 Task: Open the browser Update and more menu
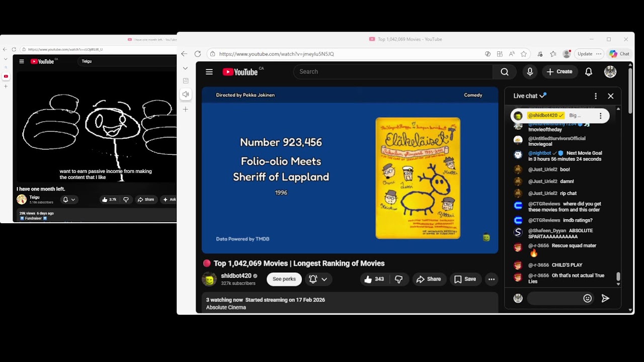point(589,54)
